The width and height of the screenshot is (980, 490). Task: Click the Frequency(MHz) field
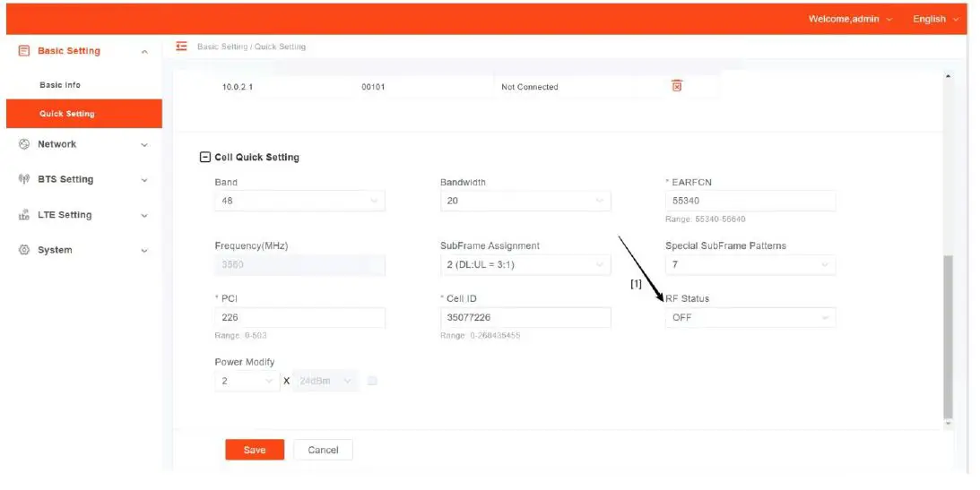300,264
